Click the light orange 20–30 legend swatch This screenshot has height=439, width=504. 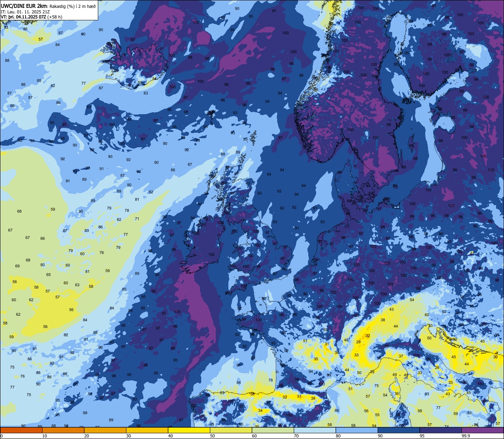pyautogui.click(x=105, y=430)
